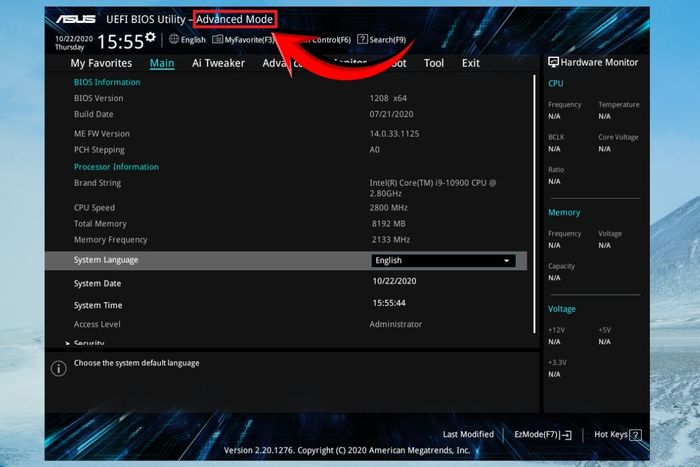The width and height of the screenshot is (700, 467).
Task: Click the Hot Keys question mark icon
Action: pos(636,435)
